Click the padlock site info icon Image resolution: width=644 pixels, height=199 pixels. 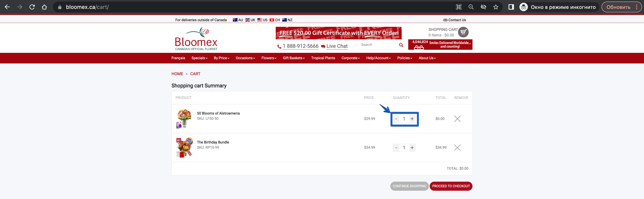60,7
